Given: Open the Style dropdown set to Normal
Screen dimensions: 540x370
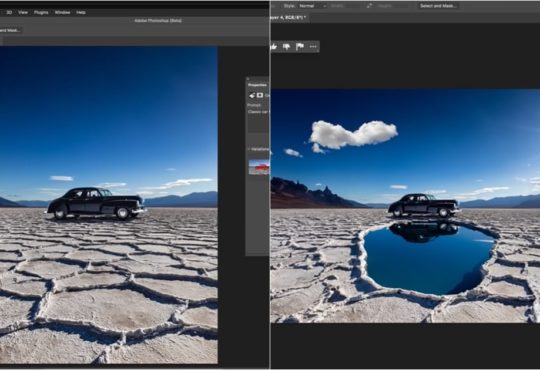Looking at the screenshot, I should coord(312,6).
